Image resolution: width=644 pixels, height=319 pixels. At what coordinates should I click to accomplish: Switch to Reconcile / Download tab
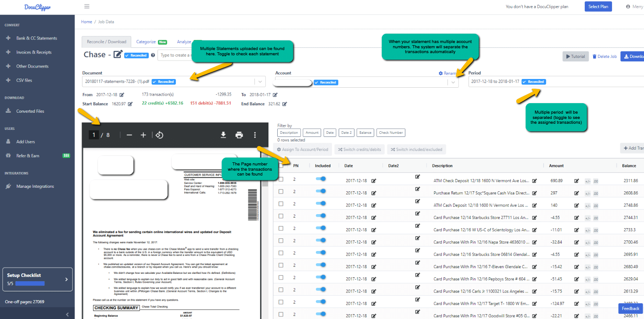point(107,42)
